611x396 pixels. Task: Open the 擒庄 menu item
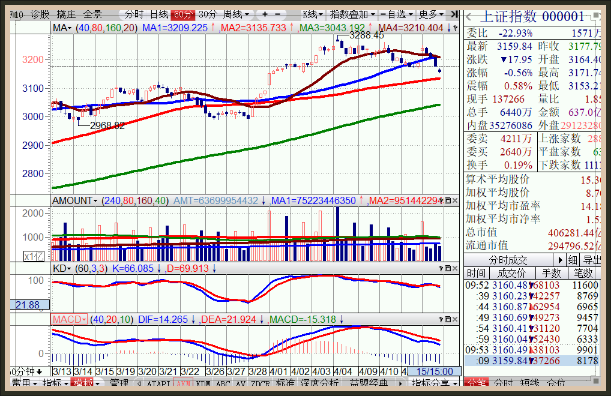[x=66, y=14]
